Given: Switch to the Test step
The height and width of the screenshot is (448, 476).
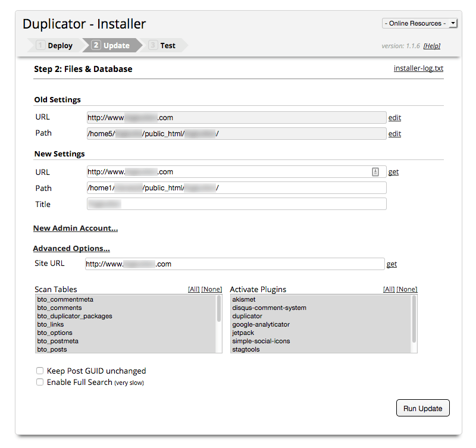Looking at the screenshot, I should pyautogui.click(x=163, y=46).
